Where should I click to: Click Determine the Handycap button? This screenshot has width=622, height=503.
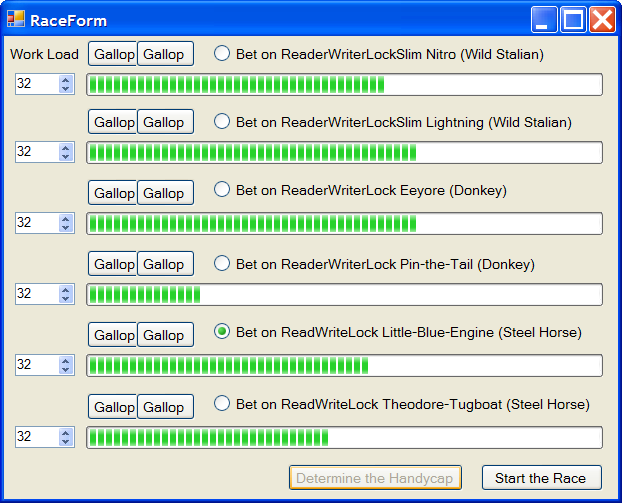[x=375, y=478]
